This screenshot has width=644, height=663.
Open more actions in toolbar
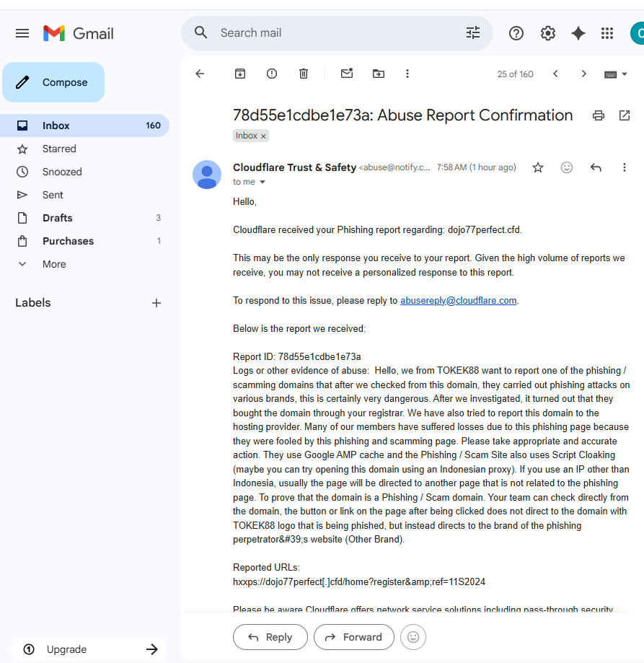tap(407, 74)
